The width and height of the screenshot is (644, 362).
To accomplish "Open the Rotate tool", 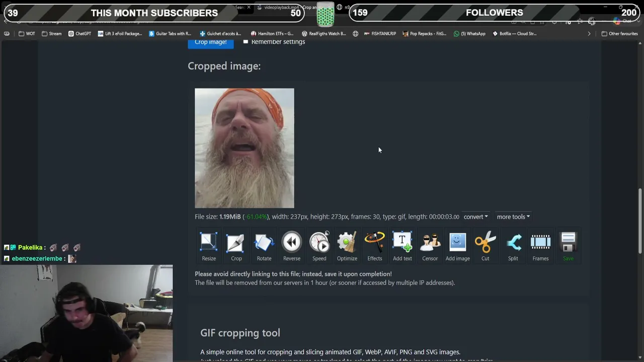I will click(x=264, y=246).
